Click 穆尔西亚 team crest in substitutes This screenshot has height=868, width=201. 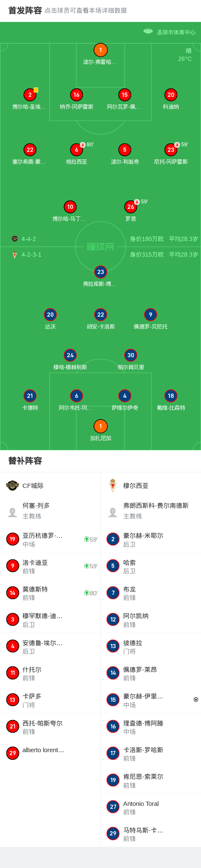pos(113,485)
